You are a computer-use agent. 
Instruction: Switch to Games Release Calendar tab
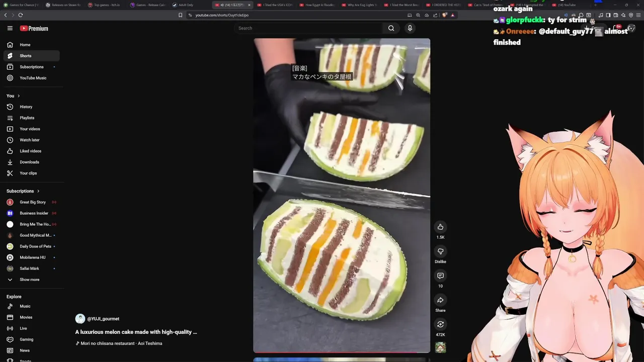tap(148, 5)
